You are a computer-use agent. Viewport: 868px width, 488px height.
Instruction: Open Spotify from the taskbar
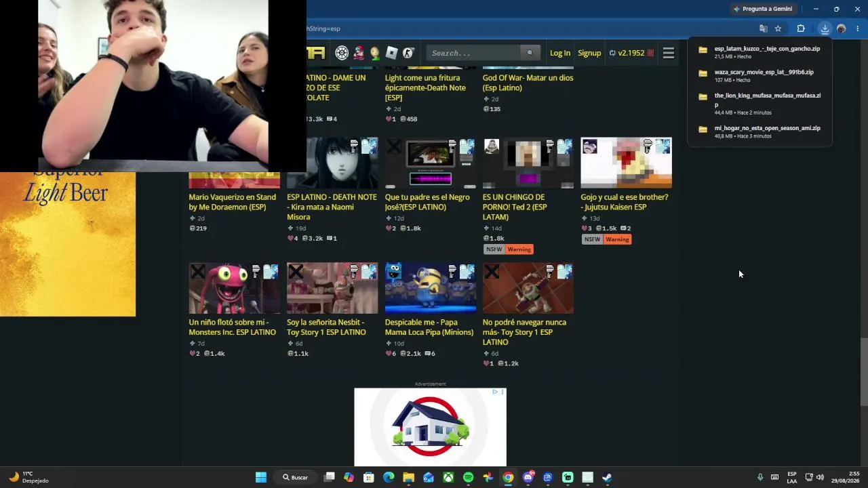(468, 477)
